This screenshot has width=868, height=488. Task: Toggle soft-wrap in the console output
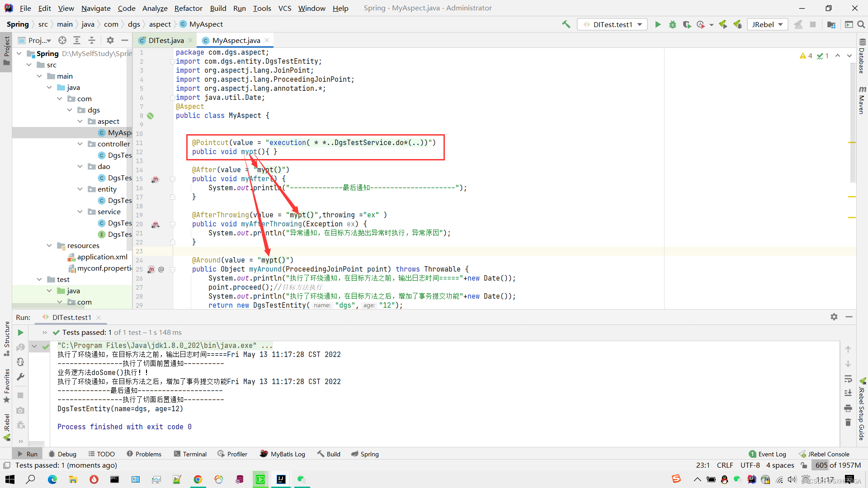(848, 379)
